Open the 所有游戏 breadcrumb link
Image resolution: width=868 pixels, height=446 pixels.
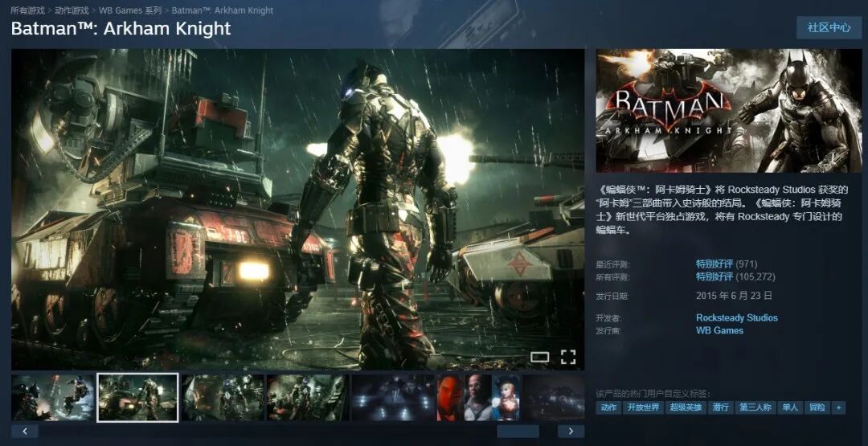tap(27, 10)
